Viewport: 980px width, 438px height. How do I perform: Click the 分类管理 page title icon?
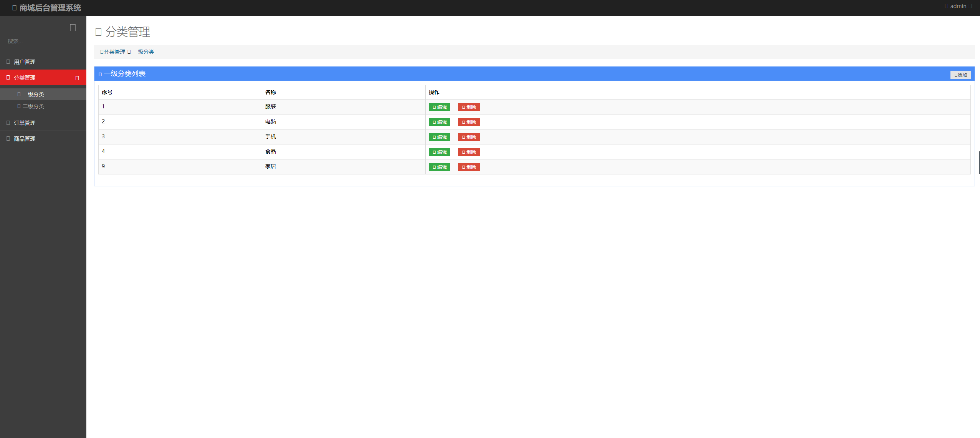click(x=98, y=32)
